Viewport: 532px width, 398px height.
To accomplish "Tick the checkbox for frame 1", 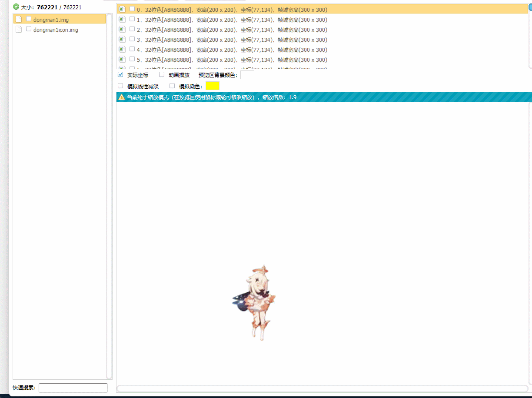I will [x=132, y=19].
